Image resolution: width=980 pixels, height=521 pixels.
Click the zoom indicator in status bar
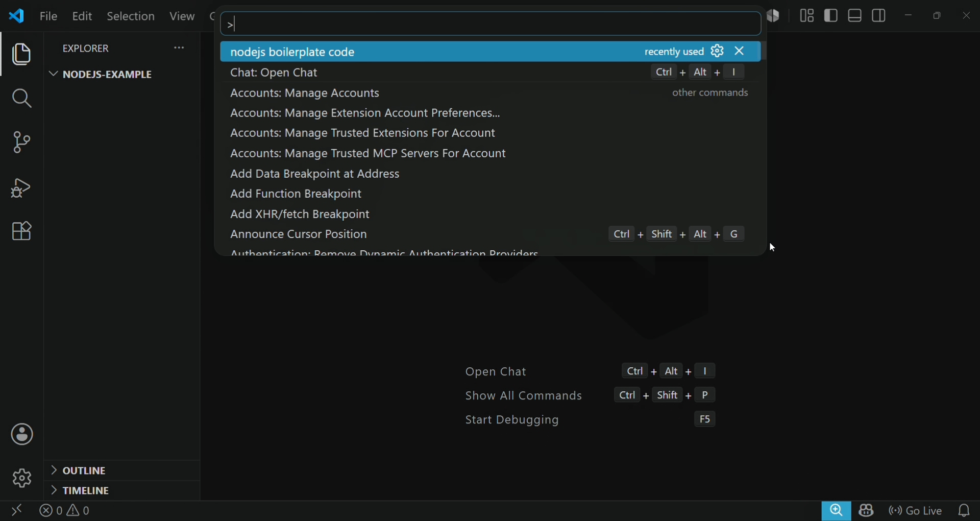point(837,511)
